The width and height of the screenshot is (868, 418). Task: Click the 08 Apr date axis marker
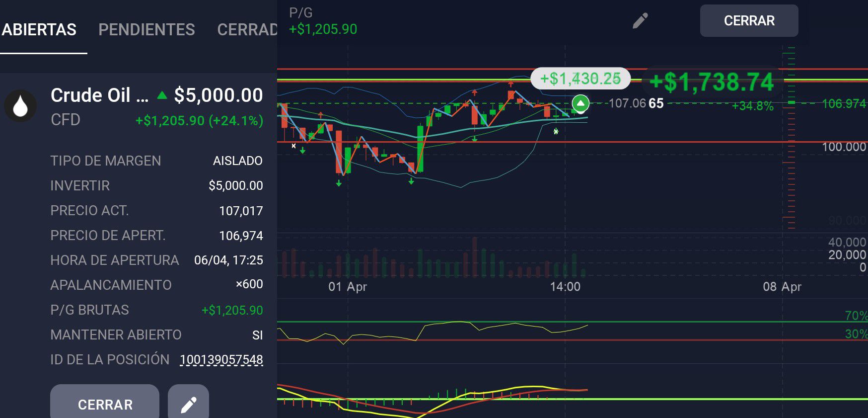pos(782,287)
